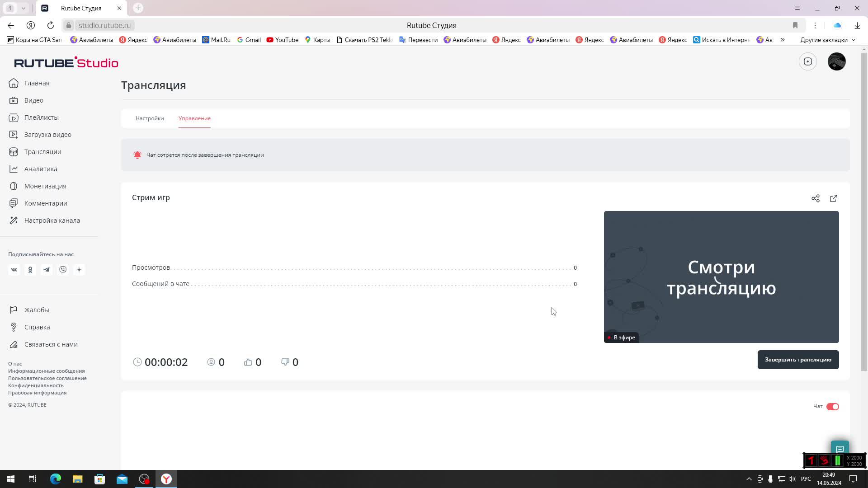868x488 pixels.
Task: Open Справка in the sidebar
Action: coord(30,327)
